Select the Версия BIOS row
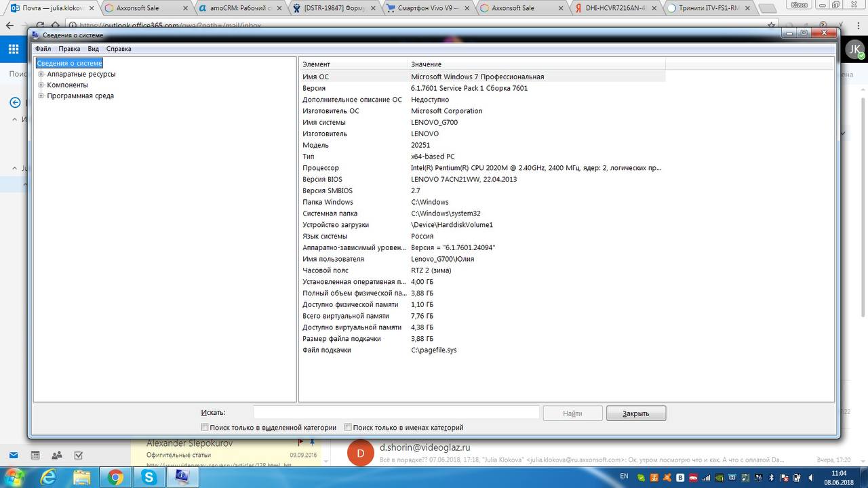 pos(482,179)
